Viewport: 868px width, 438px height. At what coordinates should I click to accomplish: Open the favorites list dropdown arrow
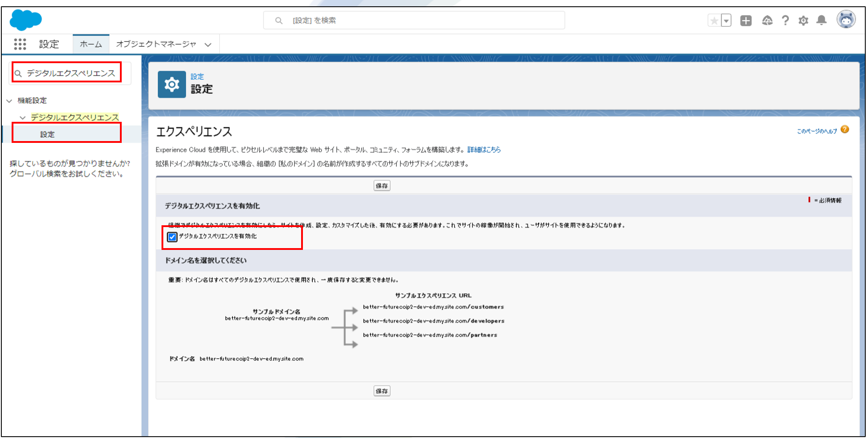[x=726, y=21]
